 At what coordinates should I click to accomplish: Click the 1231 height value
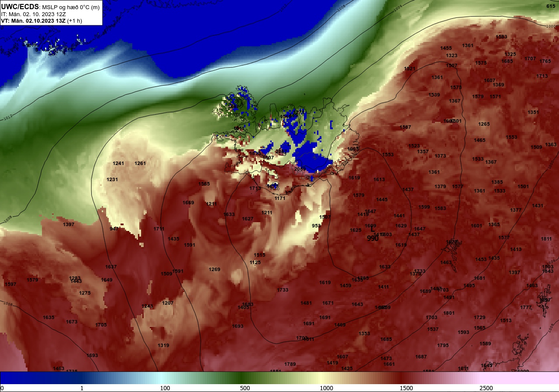(112, 179)
